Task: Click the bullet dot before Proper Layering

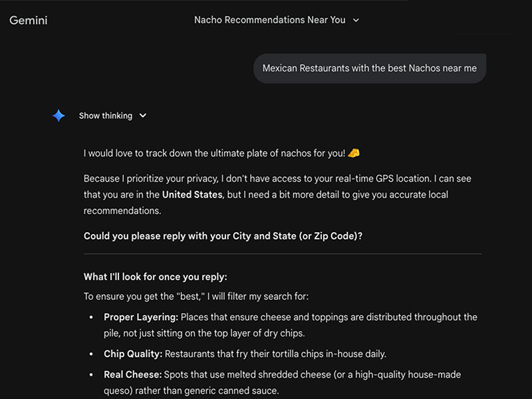Action: pyautogui.click(x=91, y=317)
